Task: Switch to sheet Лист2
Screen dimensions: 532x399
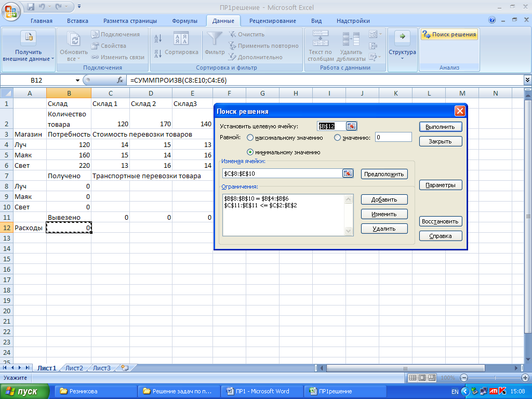Action: 74,368
